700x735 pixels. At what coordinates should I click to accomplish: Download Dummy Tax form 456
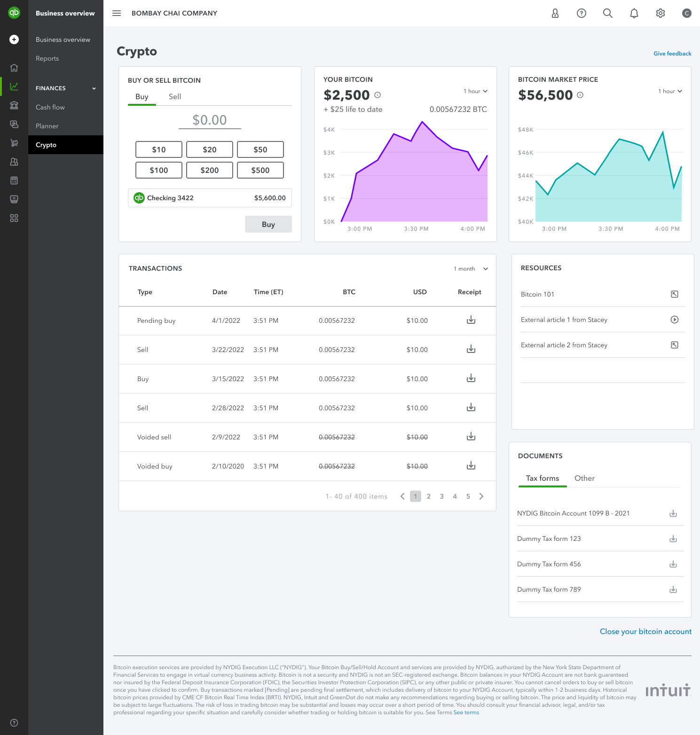click(673, 564)
